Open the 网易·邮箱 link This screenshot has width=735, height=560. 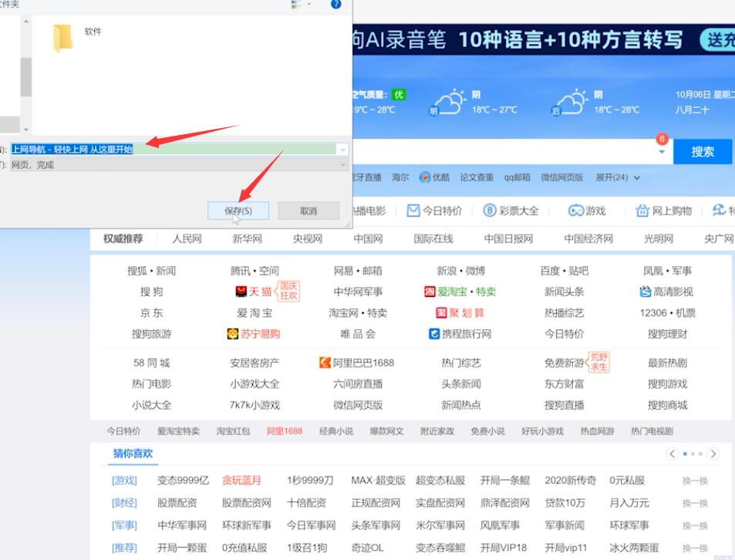358,271
